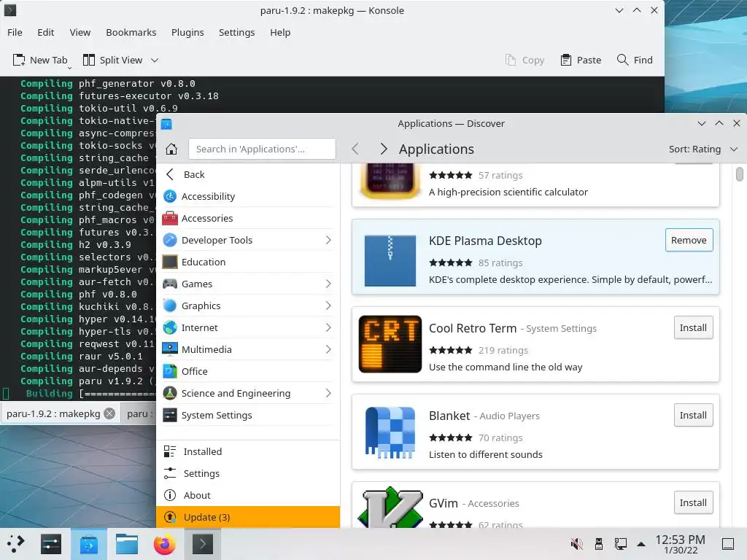Click Copy in Konsole toolbar

(525, 60)
